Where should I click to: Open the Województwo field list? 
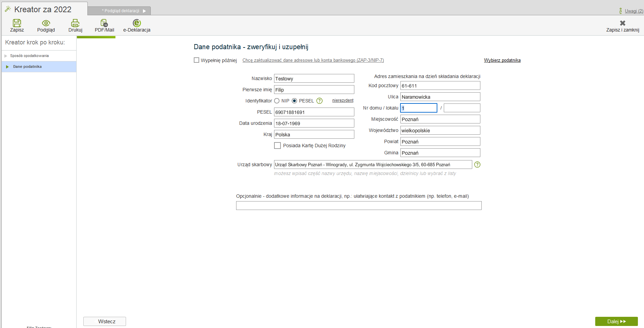(x=440, y=130)
